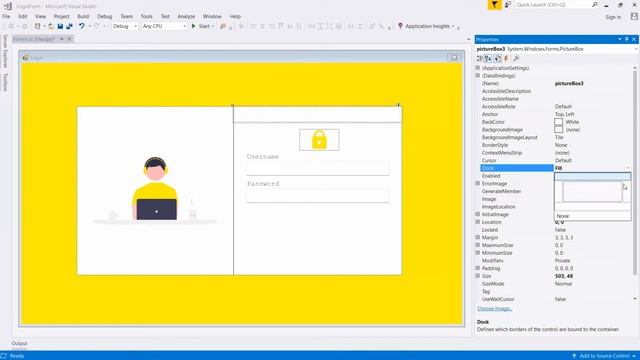Click the Quick Launch search magnifier icon

point(595,4)
